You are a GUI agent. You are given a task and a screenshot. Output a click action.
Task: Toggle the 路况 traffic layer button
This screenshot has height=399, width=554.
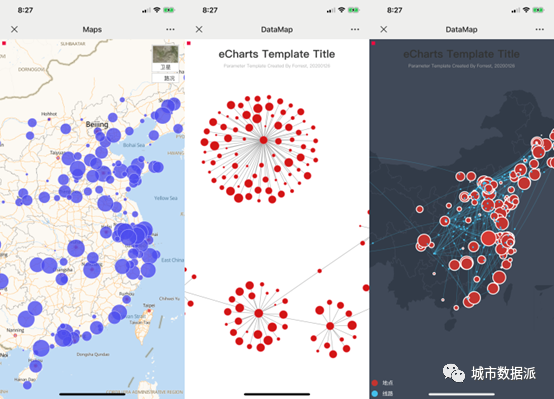pyautogui.click(x=165, y=78)
